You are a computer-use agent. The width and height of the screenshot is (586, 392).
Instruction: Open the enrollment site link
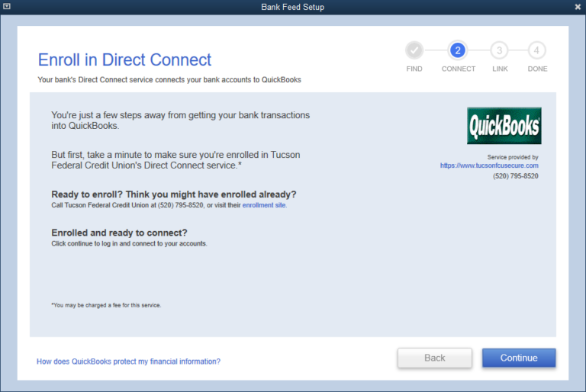[264, 205]
